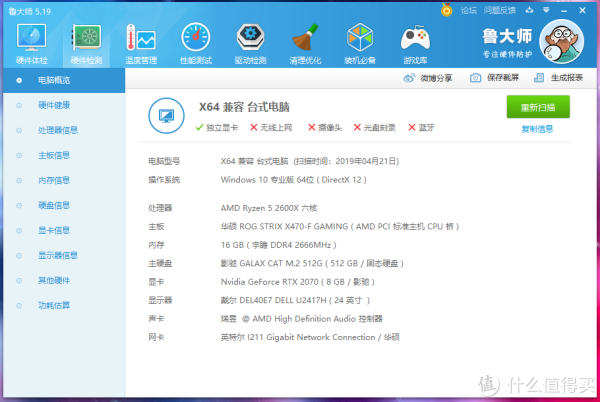Click the 摄像头 status indicator

(325, 128)
